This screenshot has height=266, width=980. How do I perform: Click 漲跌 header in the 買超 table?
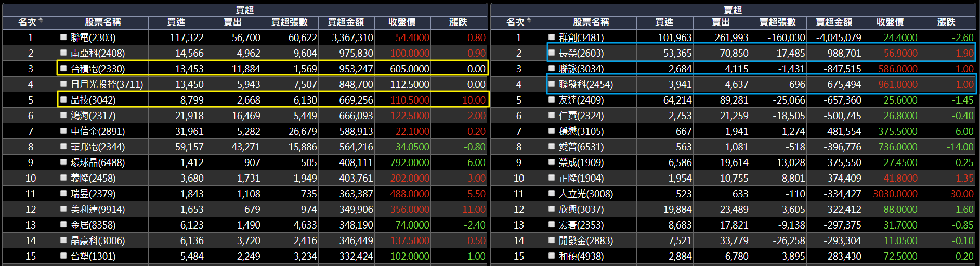pos(458,22)
